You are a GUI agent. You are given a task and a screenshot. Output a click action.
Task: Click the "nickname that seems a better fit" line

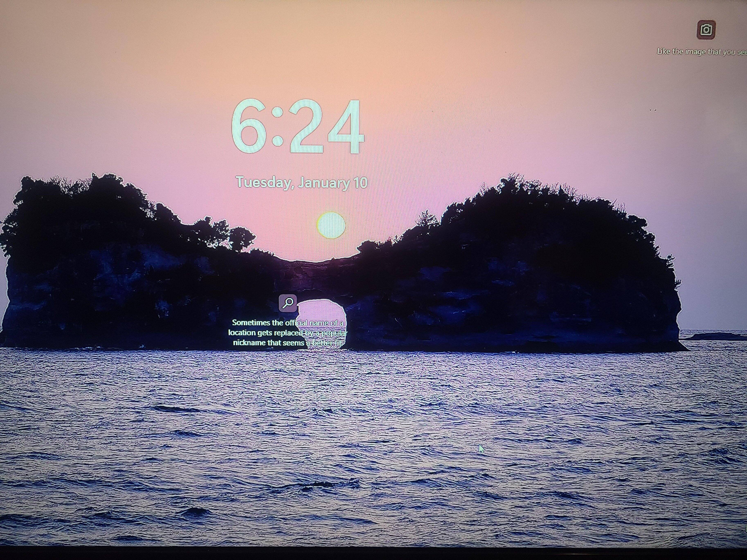coord(288,343)
